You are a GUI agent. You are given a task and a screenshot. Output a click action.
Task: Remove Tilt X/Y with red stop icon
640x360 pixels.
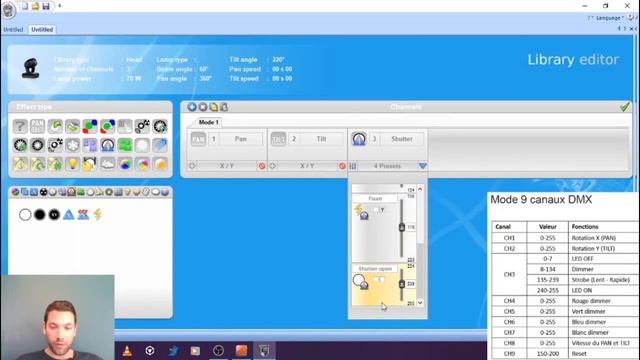(x=342, y=166)
